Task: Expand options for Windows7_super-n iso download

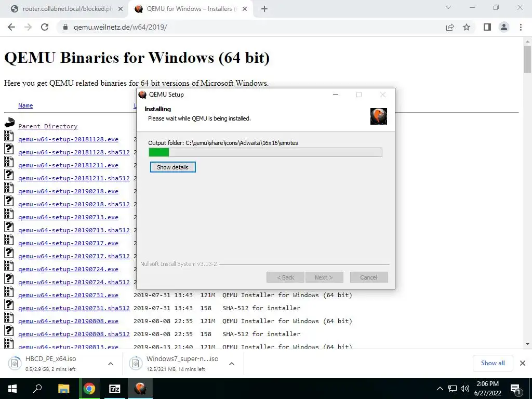Action: [232, 364]
